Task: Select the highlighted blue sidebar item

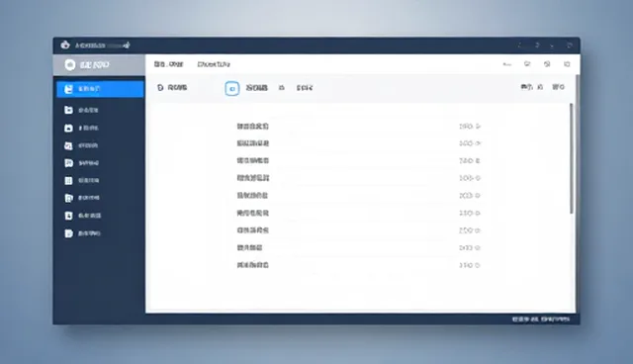Action: pos(100,89)
